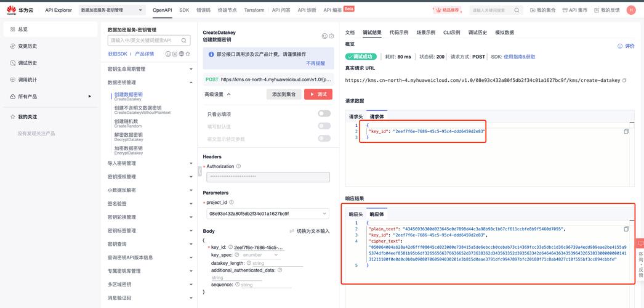Click the help icon beside sequence
Image resolution: width=644 pixels, height=308 pixels.
click(238, 285)
